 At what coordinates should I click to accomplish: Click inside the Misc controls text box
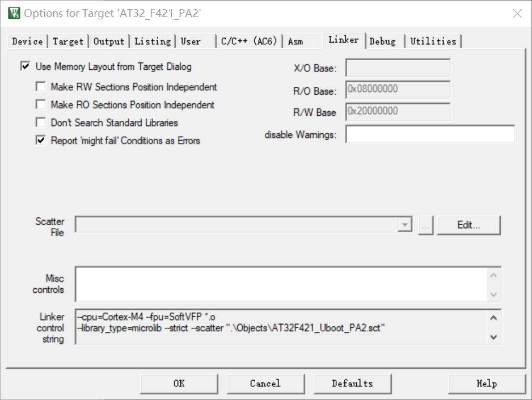click(x=282, y=284)
